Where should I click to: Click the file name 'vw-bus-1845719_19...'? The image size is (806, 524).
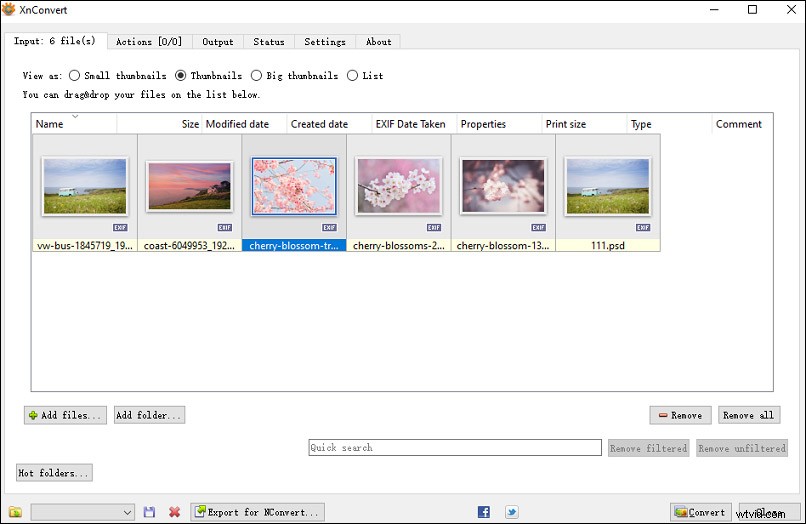tap(85, 246)
